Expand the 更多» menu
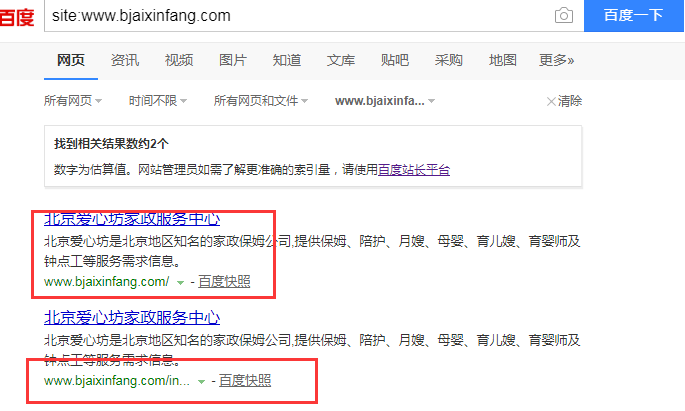Viewport: 685px width, 411px height. click(x=556, y=60)
